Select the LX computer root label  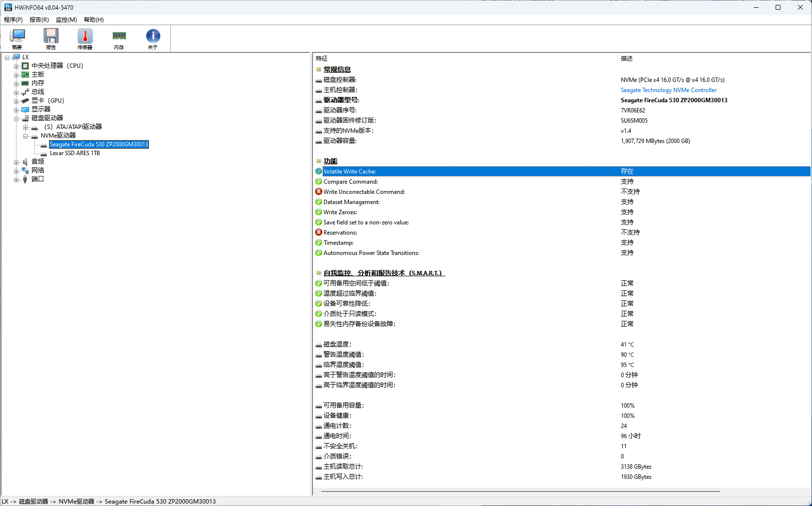26,57
